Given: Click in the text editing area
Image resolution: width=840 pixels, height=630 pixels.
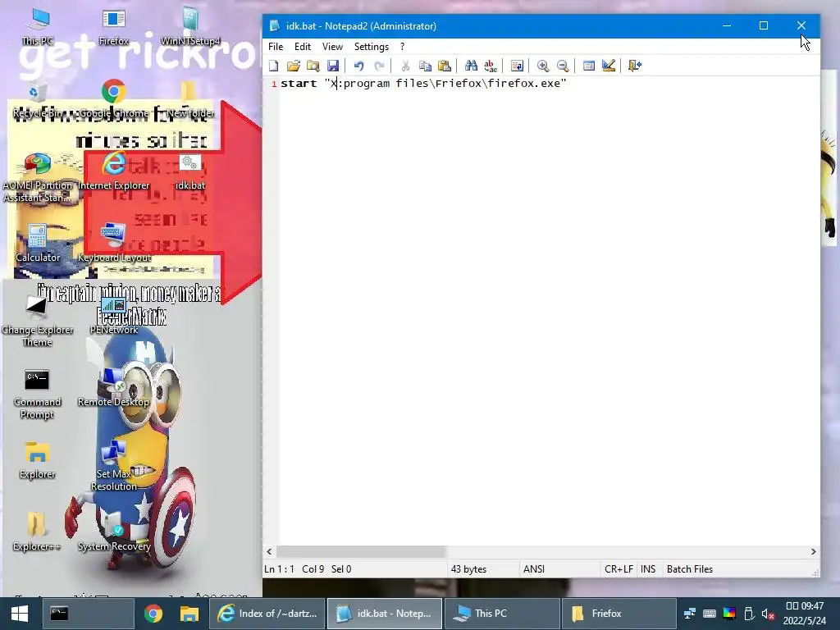Looking at the screenshot, I should (549, 311).
